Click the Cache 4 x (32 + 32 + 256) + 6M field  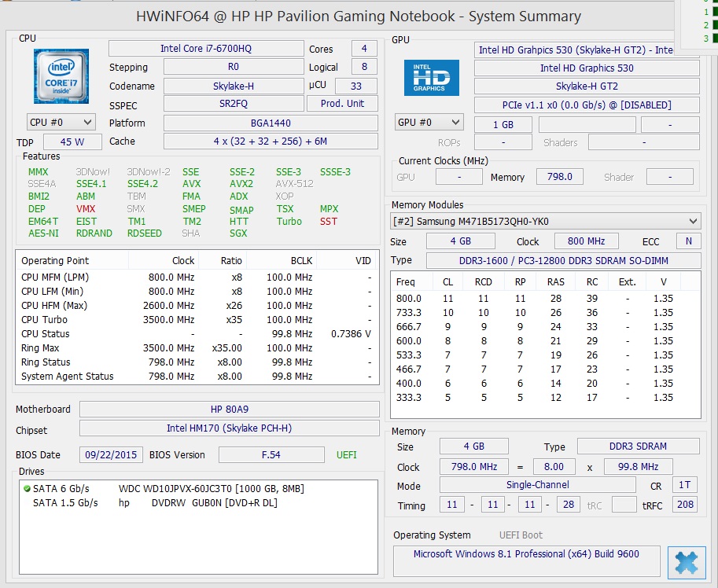271,141
